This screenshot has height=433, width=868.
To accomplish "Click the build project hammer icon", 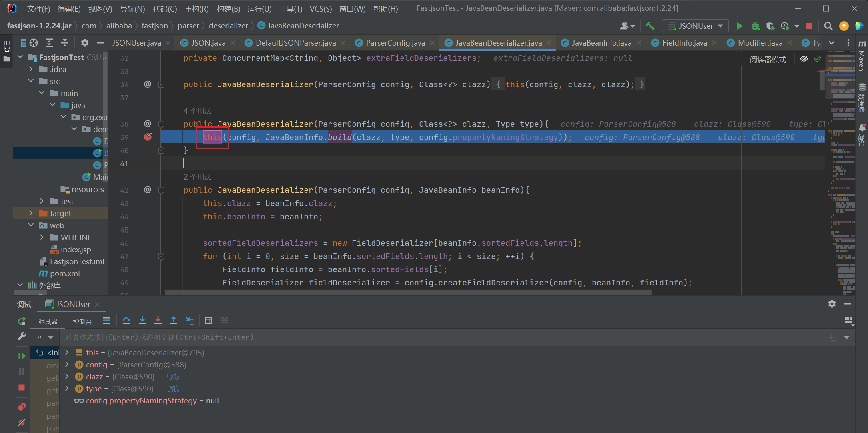I will [x=650, y=26].
